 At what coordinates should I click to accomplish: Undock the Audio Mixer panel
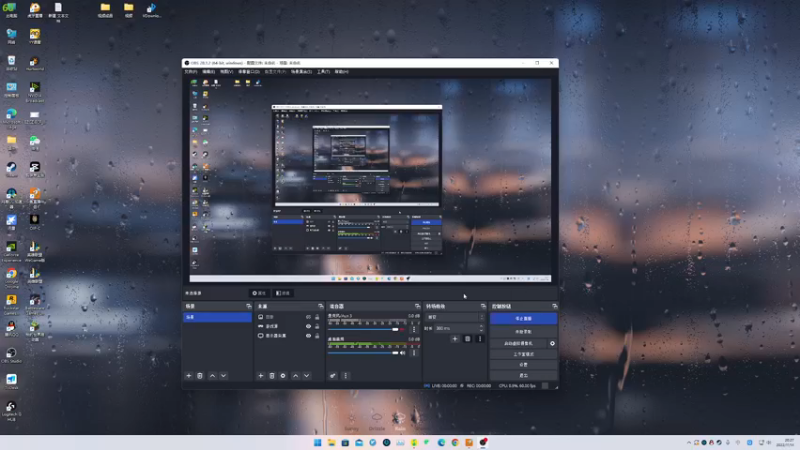click(x=417, y=306)
